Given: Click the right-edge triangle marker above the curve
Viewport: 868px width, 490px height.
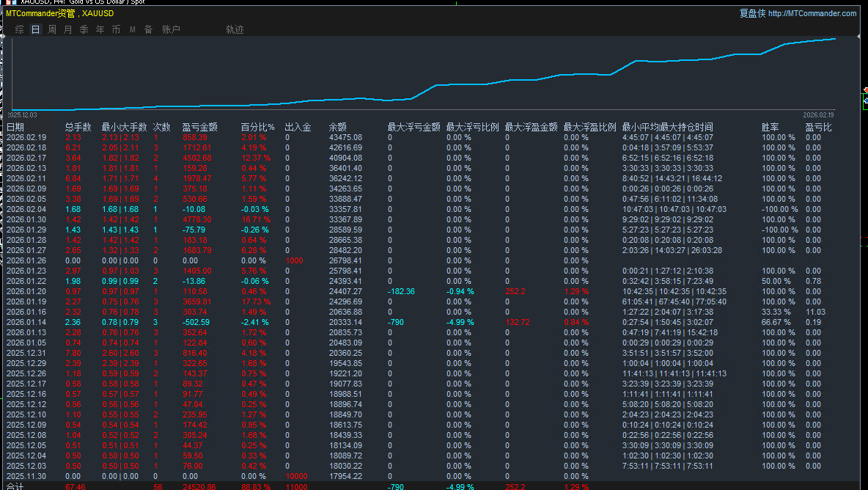Looking at the screenshot, I should click(x=859, y=36).
